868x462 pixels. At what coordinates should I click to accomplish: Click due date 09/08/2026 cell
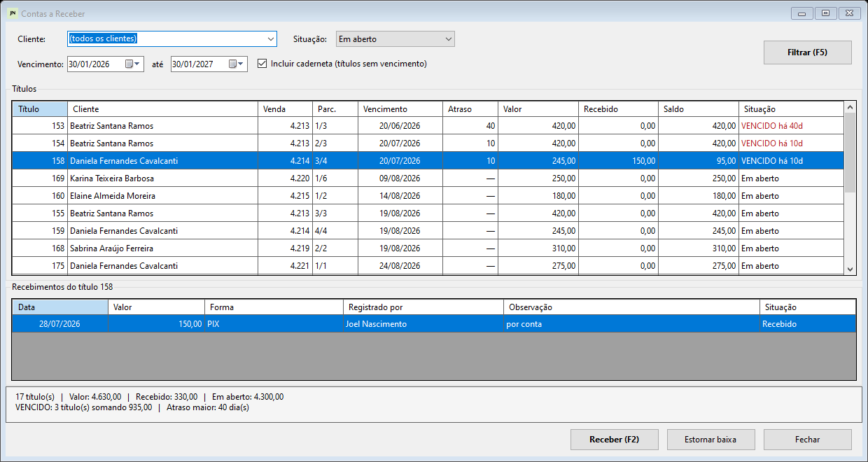[400, 178]
